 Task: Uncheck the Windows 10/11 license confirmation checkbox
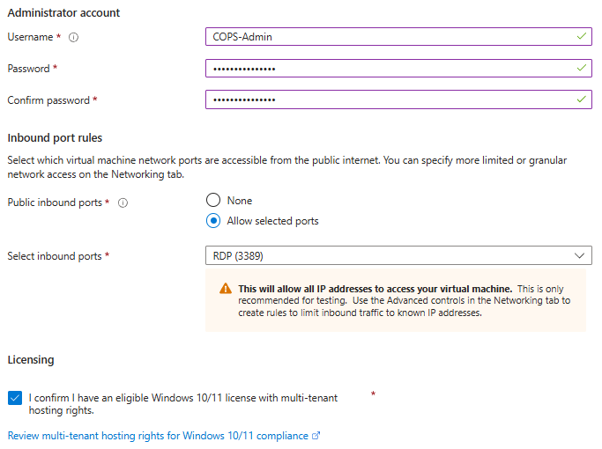click(15, 398)
